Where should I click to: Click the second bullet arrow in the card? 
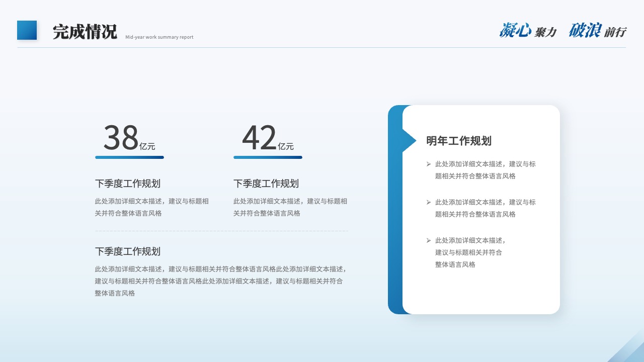(429, 202)
